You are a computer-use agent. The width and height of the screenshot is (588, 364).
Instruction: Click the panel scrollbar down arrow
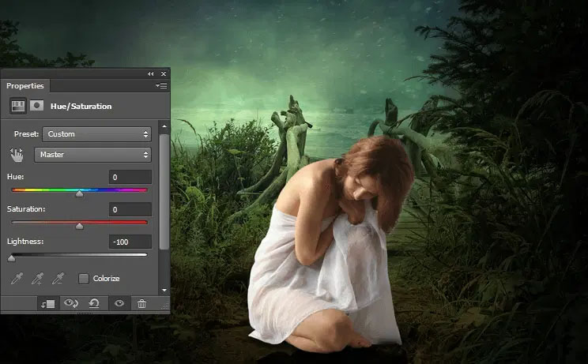[164, 291]
